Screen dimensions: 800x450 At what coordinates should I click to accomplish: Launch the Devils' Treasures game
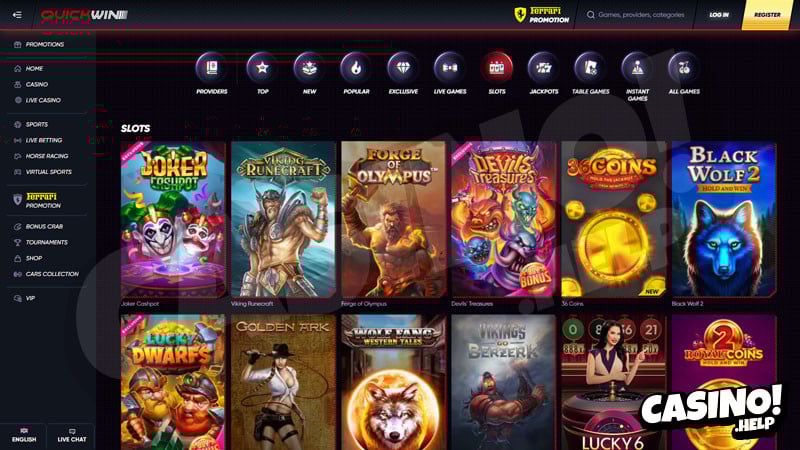click(504, 219)
